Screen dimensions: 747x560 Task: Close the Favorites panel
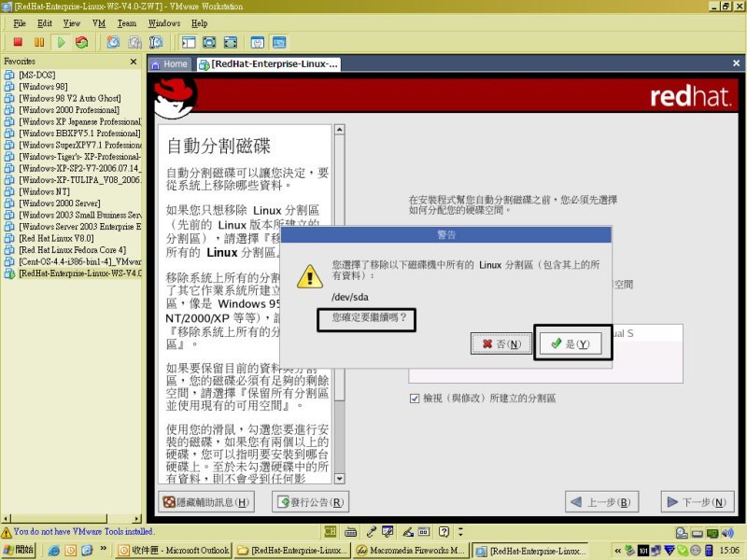click(x=134, y=62)
